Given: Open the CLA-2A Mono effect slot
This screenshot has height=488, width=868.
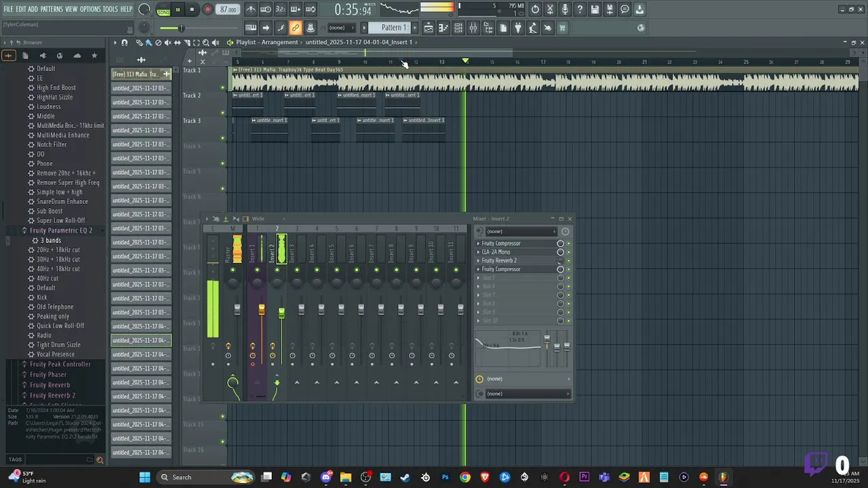Looking at the screenshot, I should coord(496,252).
